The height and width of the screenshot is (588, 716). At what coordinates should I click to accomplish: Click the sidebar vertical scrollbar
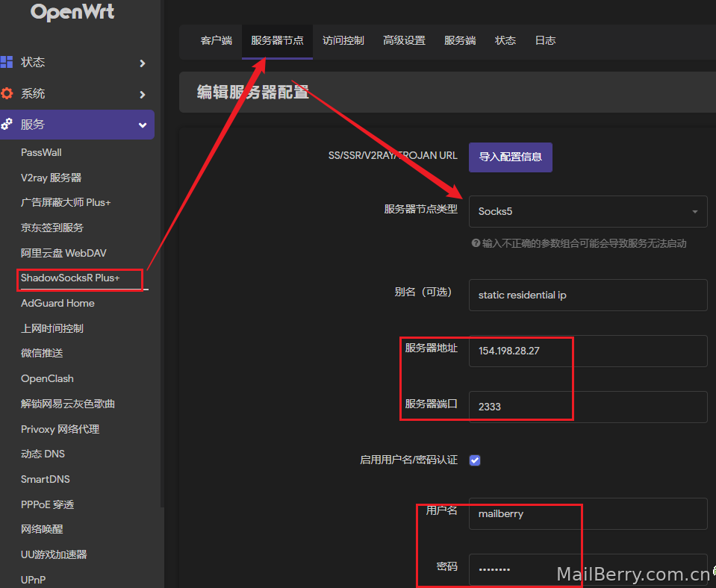[162, 254]
